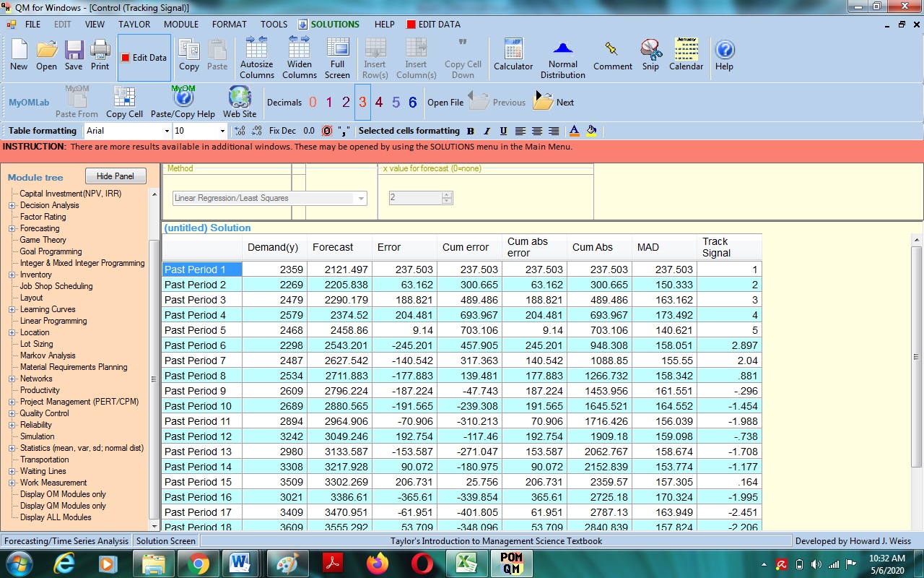Open the Calculator tool
This screenshot has width=924, height=578.
pos(513,54)
